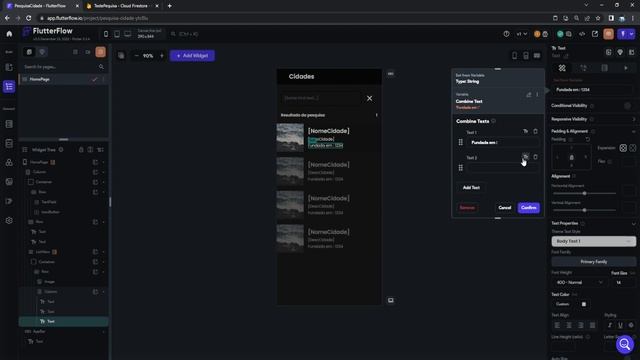Open the Widget Tree sidebar tab
This screenshot has width=640, height=360.
[x=9, y=87]
